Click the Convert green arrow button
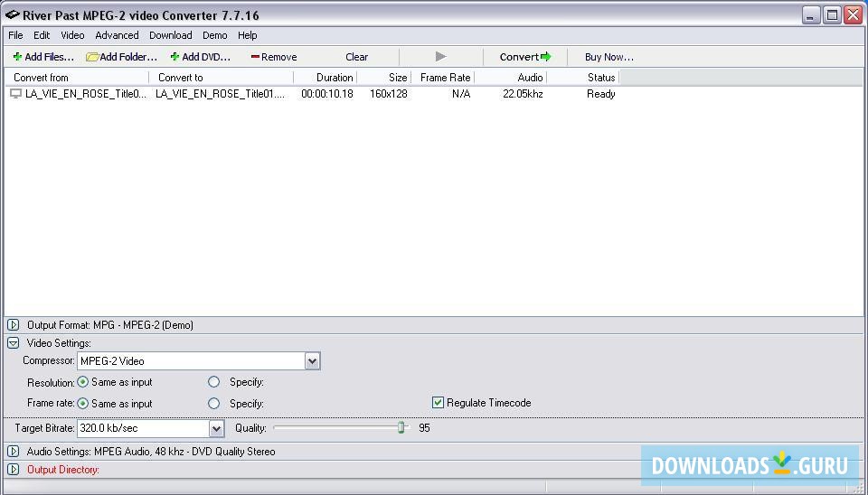The width and height of the screenshot is (868, 495). click(x=525, y=56)
